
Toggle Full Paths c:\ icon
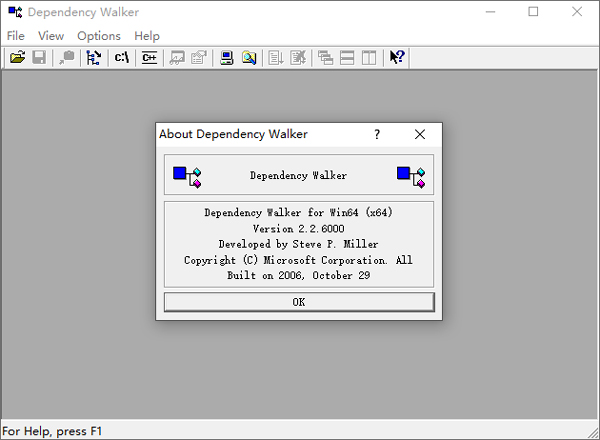pos(122,58)
